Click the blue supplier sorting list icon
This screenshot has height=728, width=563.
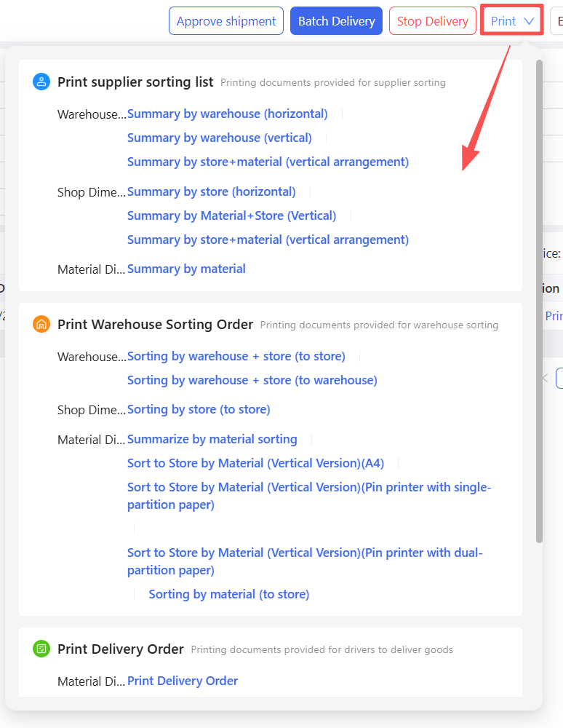coord(41,82)
